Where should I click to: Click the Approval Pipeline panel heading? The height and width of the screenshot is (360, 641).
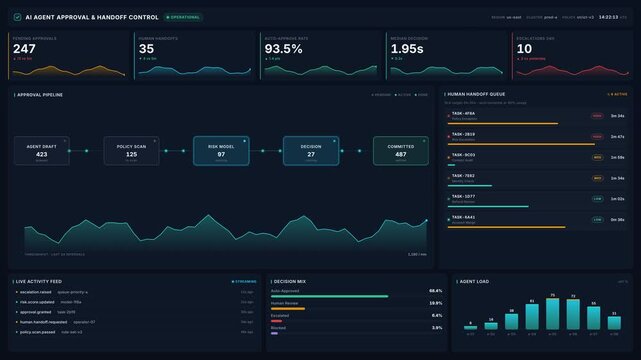click(x=40, y=95)
